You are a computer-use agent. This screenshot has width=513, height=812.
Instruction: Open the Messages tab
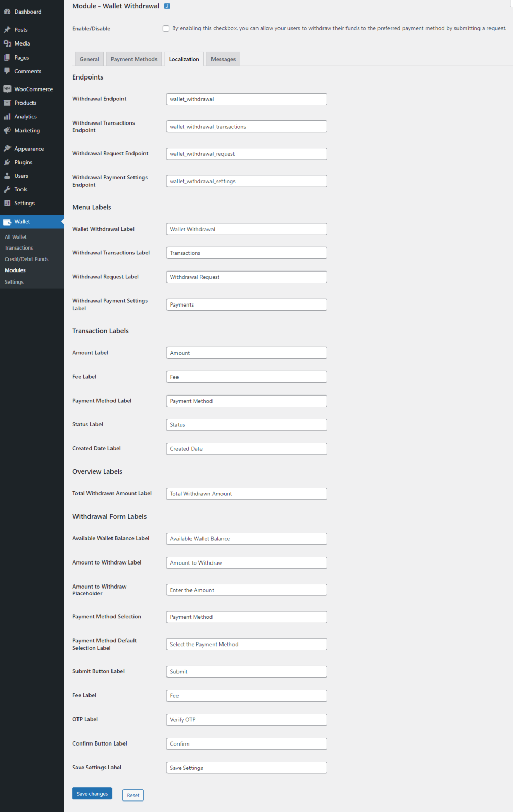click(223, 59)
